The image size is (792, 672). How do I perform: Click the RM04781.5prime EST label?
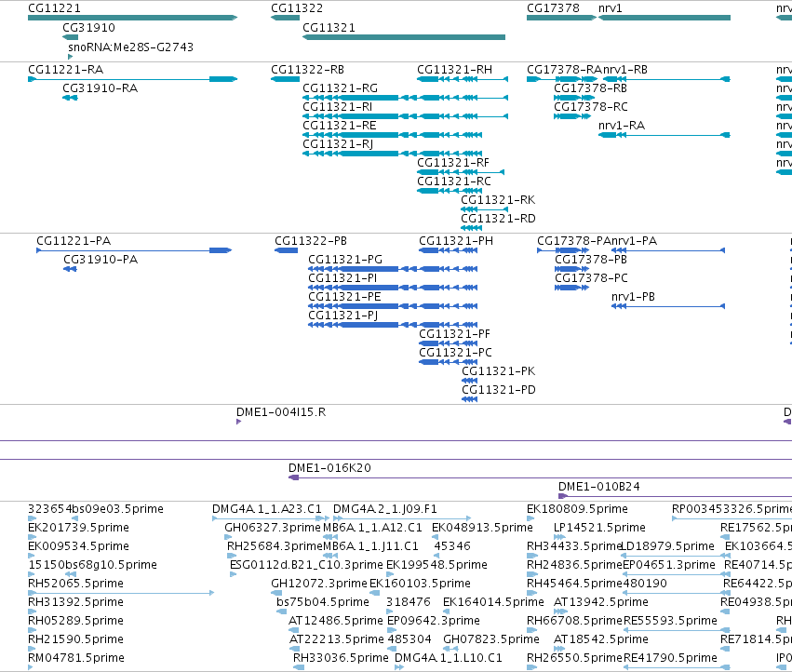click(x=76, y=658)
